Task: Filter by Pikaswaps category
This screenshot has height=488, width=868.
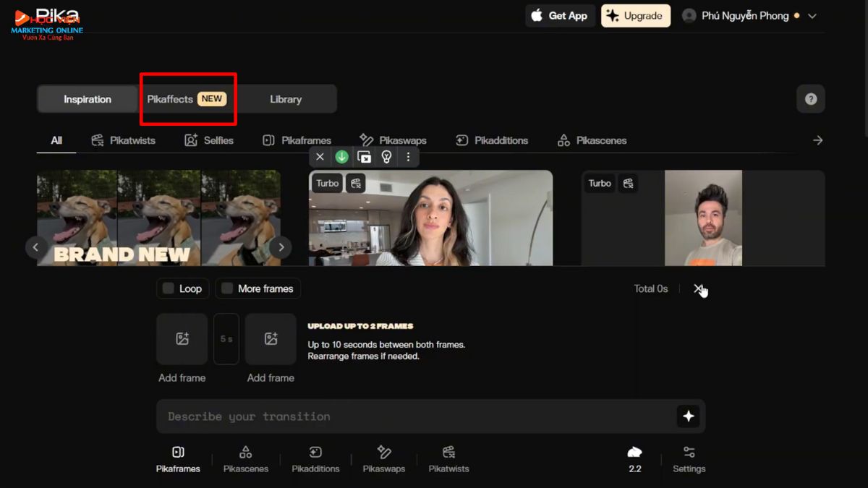Action: coord(393,140)
